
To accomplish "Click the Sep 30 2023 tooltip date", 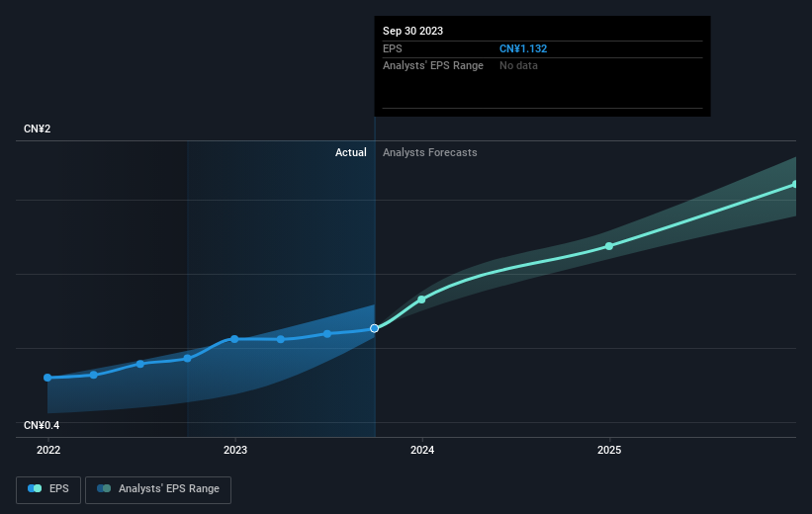I will [x=412, y=31].
